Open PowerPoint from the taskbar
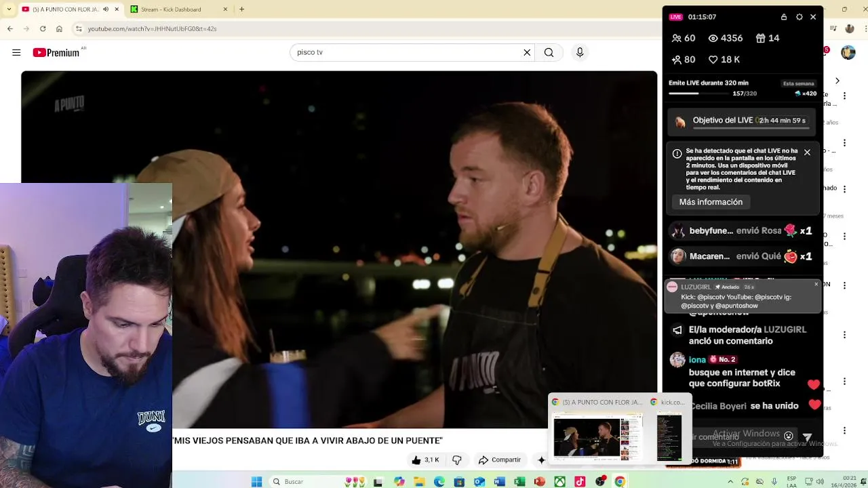Screen dimensions: 868x488 [x=540, y=481]
